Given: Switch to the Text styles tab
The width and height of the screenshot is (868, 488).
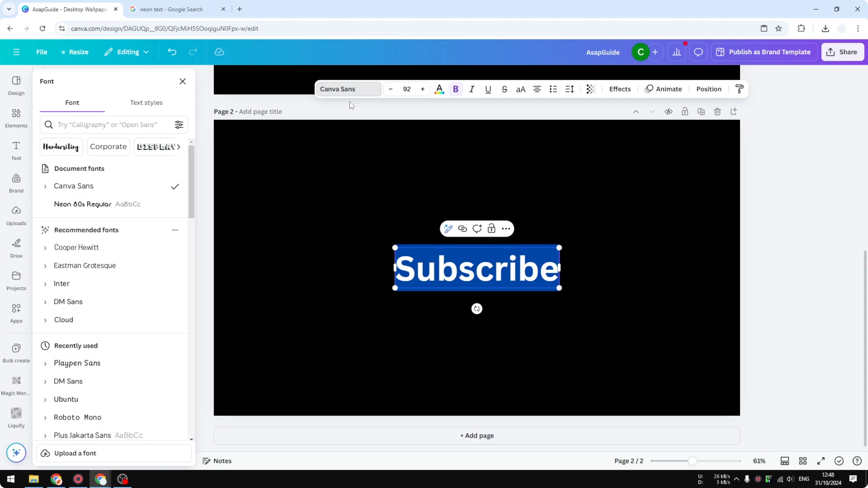Looking at the screenshot, I should (146, 103).
